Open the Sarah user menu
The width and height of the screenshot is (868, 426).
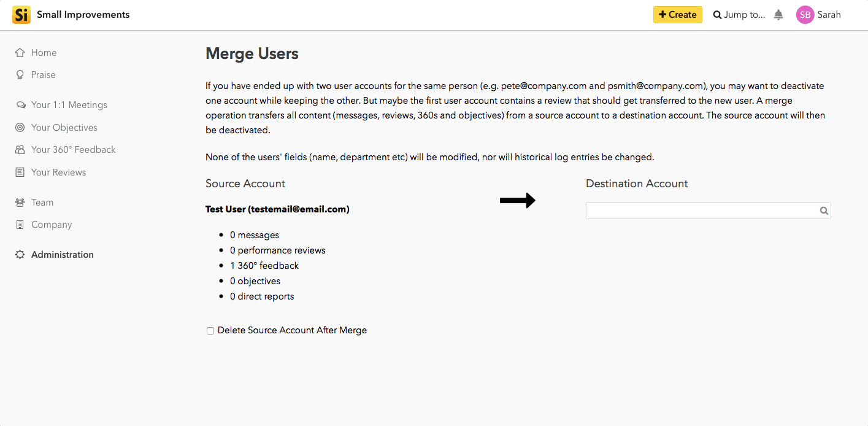(x=829, y=15)
